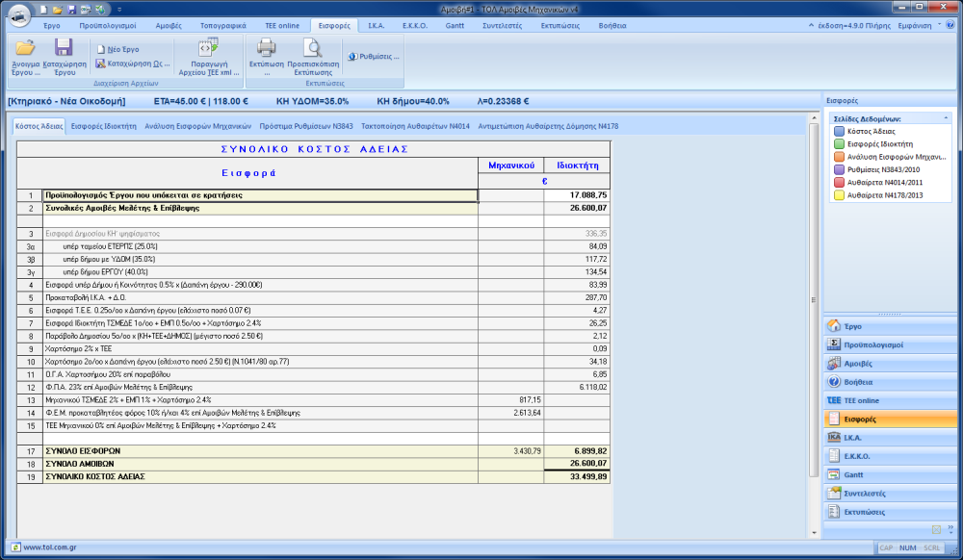The image size is (963, 560).
Task: Switch to the Αμοιβές ribbon tab
Action: 169,26
